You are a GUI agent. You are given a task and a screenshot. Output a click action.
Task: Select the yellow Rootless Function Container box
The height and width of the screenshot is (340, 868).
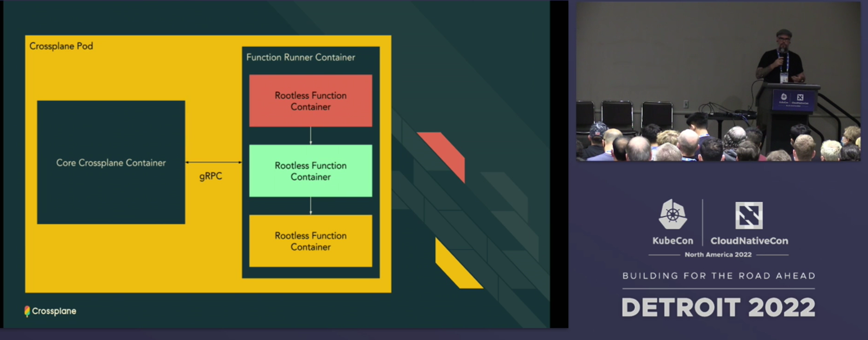pyautogui.click(x=311, y=241)
